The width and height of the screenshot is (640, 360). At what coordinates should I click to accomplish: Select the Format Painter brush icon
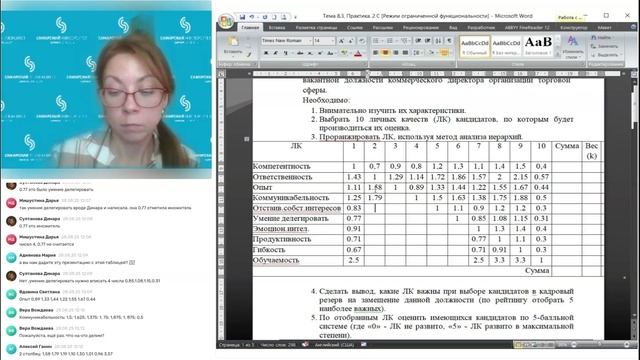click(249, 53)
